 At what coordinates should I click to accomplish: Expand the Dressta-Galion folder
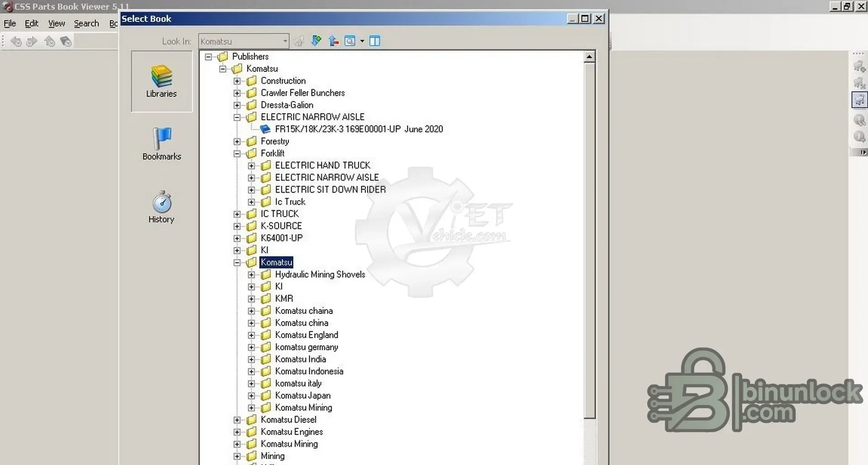pyautogui.click(x=237, y=105)
